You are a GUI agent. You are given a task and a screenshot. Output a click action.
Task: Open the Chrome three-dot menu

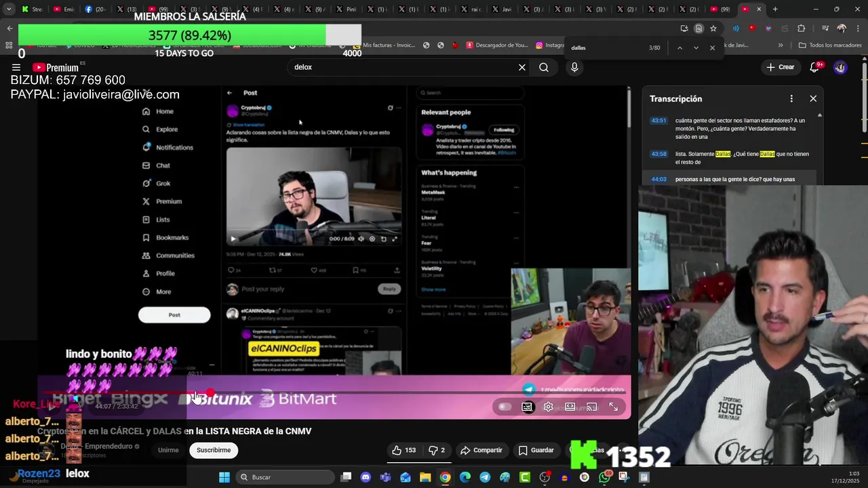pyautogui.click(x=859, y=28)
